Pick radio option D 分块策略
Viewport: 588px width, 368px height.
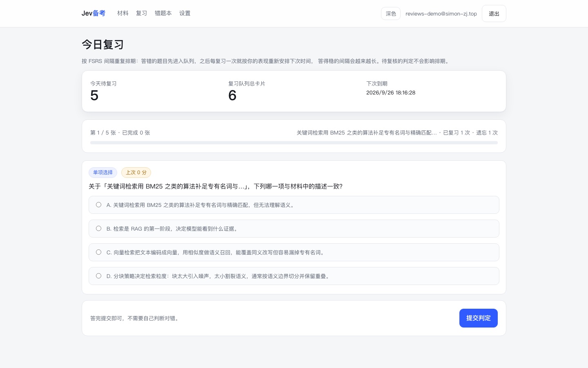click(x=98, y=276)
